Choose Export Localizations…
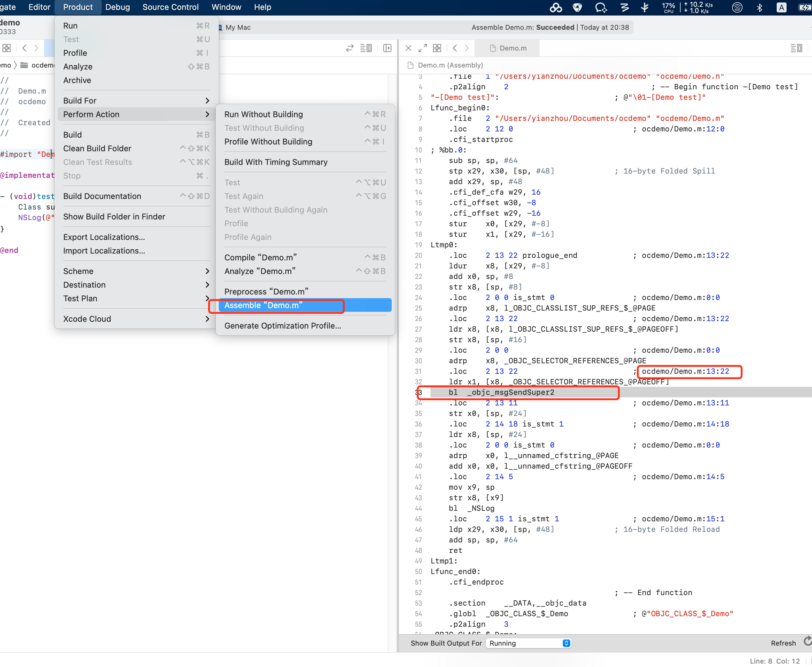812x667 pixels. 136,237
